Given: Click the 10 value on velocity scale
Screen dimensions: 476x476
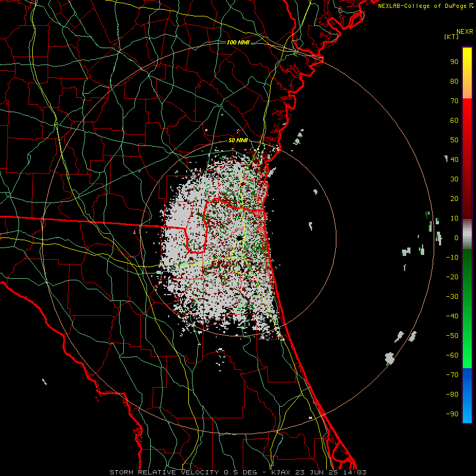Looking at the screenshot, I should coord(454,218).
